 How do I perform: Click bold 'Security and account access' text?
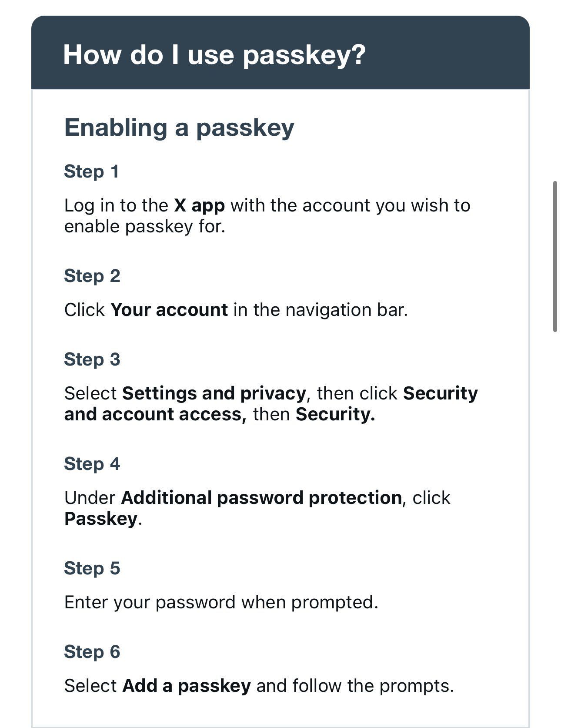tap(271, 404)
